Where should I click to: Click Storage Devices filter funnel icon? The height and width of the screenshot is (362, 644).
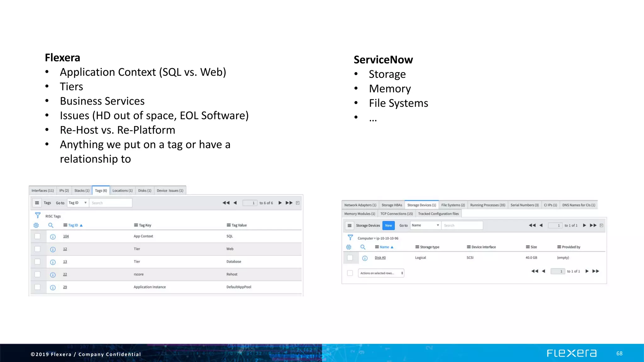point(350,237)
